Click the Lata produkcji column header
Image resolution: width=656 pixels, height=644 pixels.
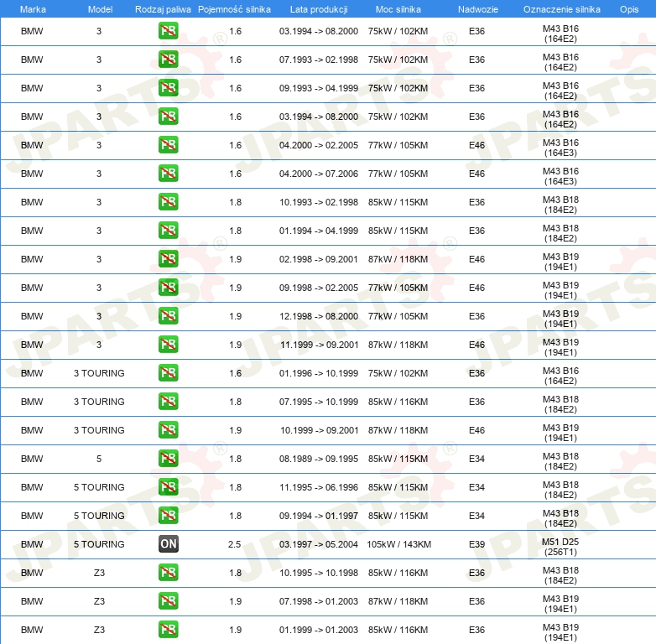pyautogui.click(x=319, y=9)
